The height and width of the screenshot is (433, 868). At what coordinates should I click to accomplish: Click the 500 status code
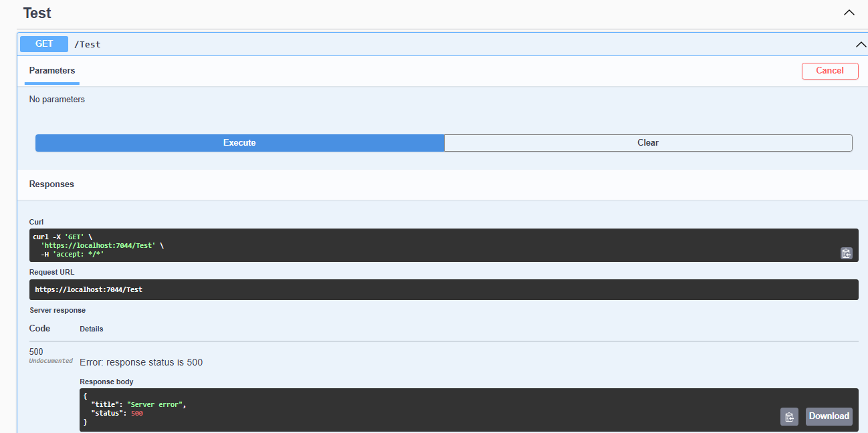click(36, 351)
